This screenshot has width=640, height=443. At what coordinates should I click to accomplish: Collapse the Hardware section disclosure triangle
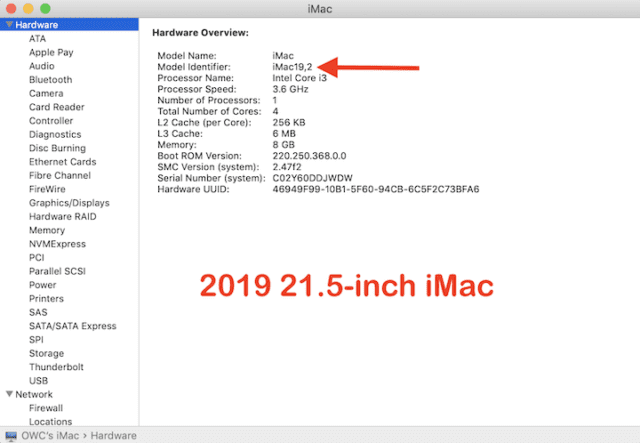click(x=8, y=24)
